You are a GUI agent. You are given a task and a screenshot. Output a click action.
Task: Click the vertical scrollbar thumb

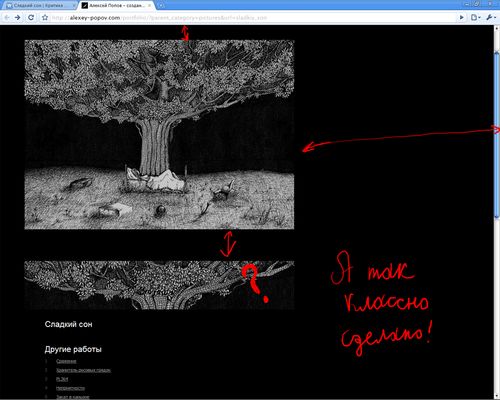pyautogui.click(x=497, y=135)
